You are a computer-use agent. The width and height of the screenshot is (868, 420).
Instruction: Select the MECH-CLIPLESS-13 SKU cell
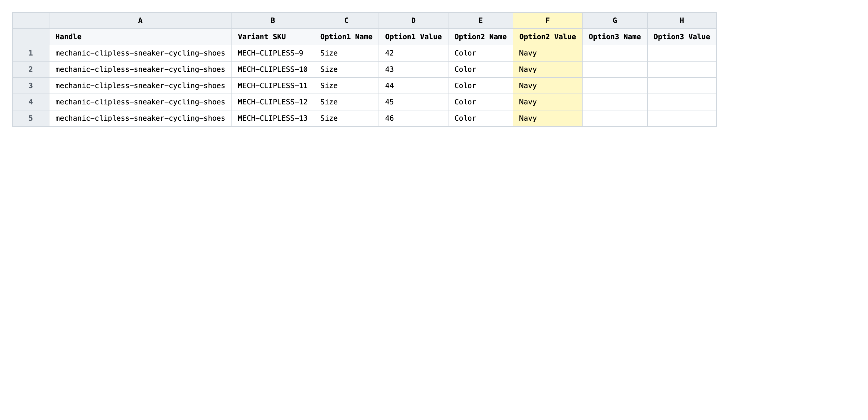pos(272,118)
